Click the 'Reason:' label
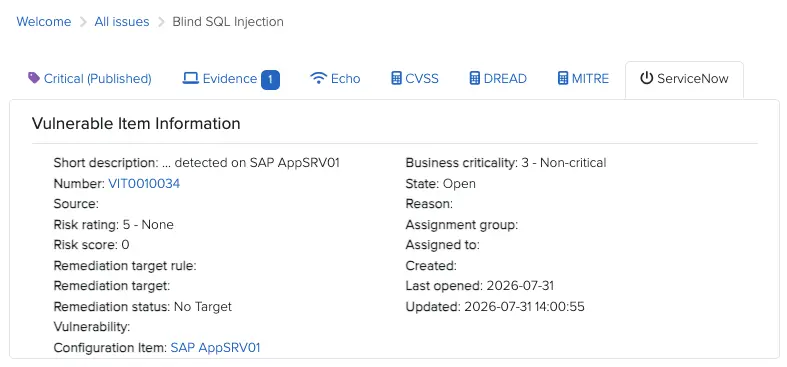 429,204
